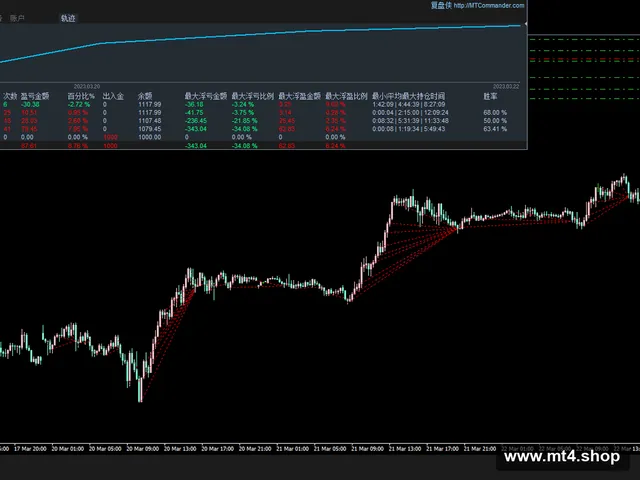Click the 20 Mar 17:00 time axis label

218,449
